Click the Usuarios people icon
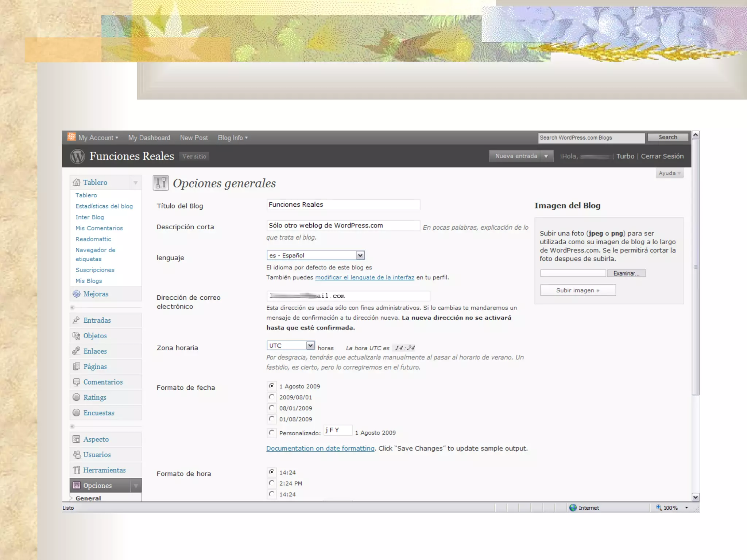The height and width of the screenshot is (560, 747). (77, 455)
